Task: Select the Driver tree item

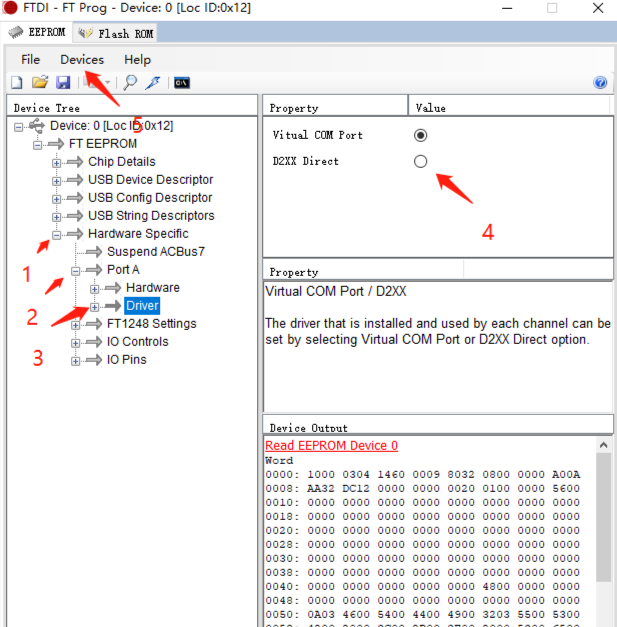Action: 142,306
